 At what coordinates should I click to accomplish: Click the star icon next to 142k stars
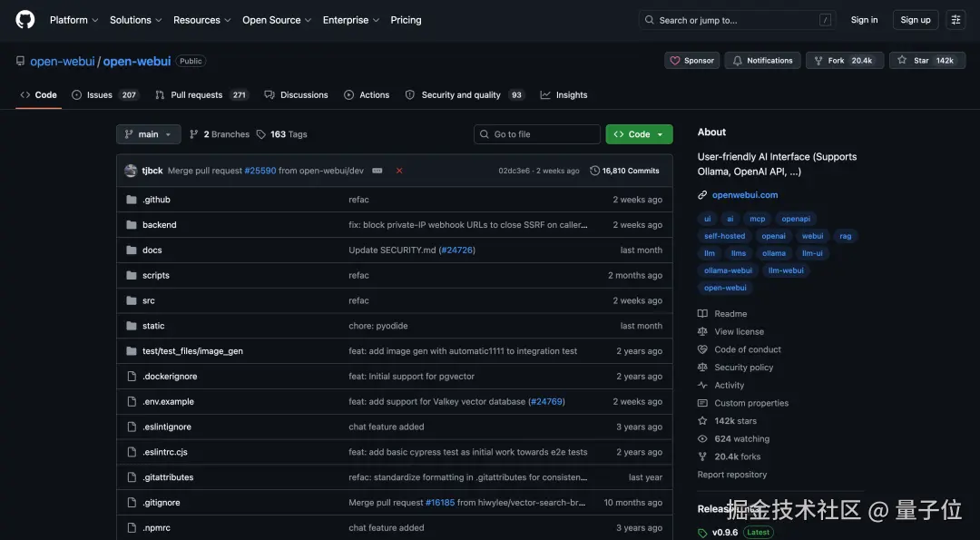point(702,420)
